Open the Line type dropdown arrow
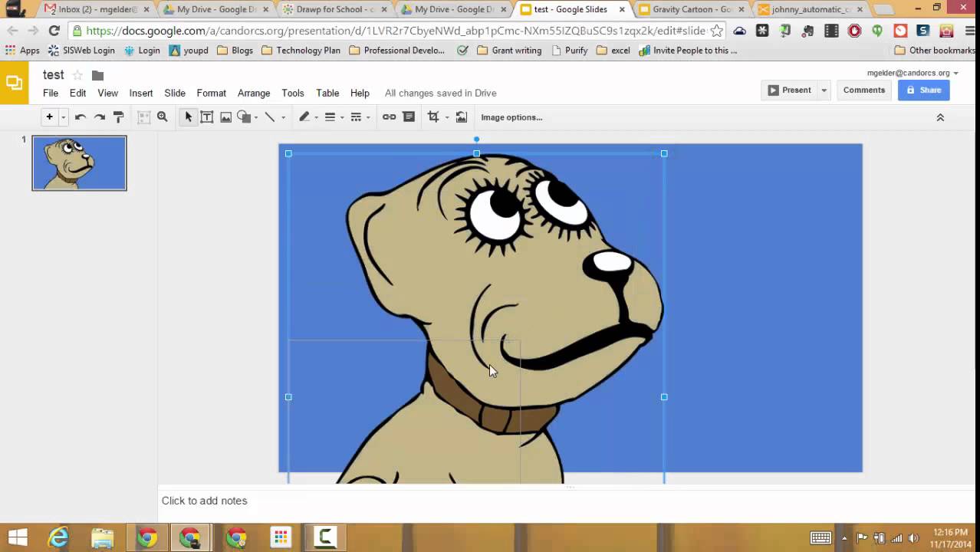This screenshot has height=552, width=980. click(283, 118)
